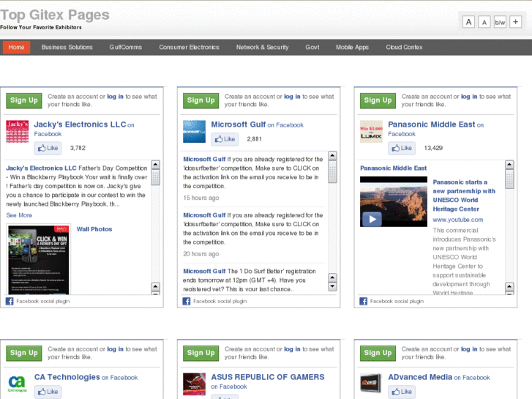Viewport: 532px width, 399px height.
Task: Open the Home menu tab
Action: tap(16, 47)
